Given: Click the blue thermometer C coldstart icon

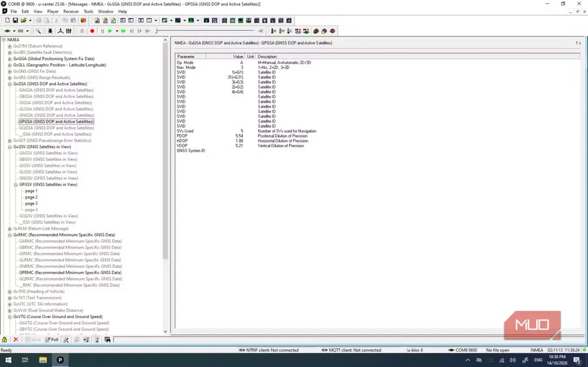Looking at the screenshot, I should point(290,31).
